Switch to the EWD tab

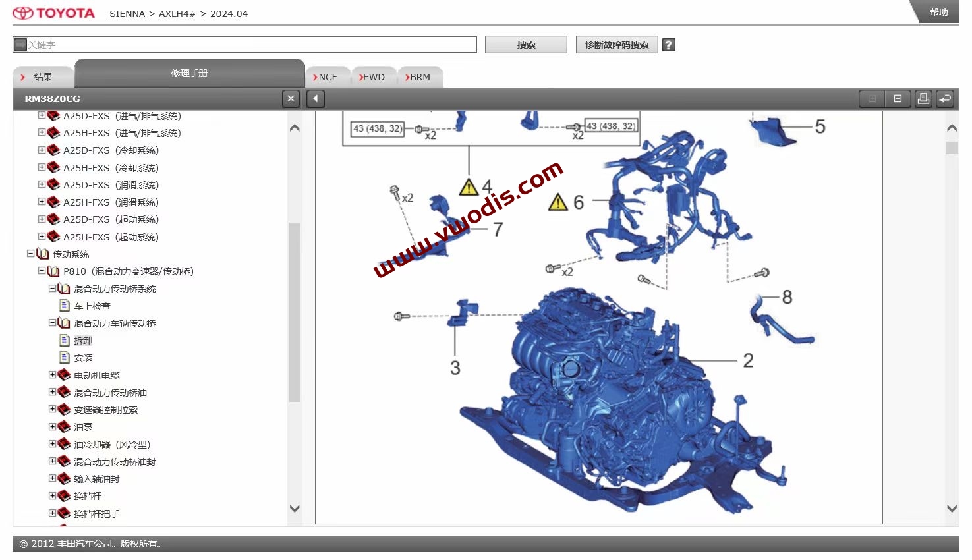372,76
